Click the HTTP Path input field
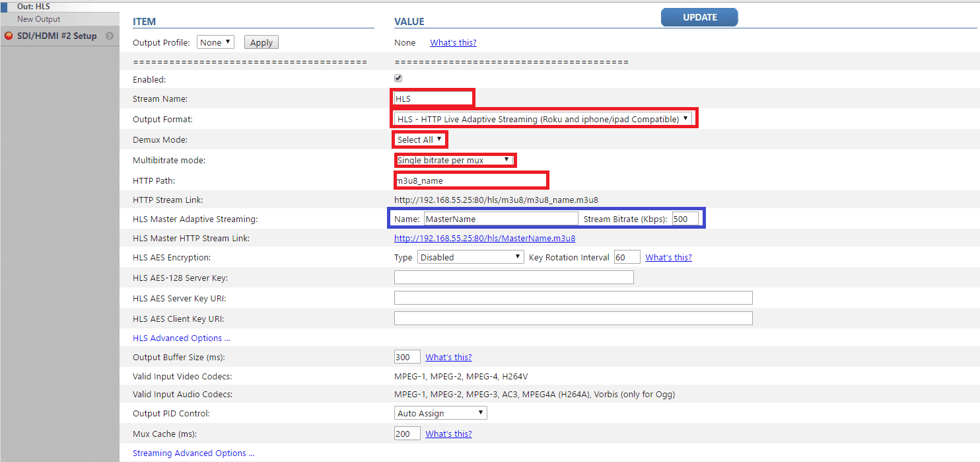Viewport: 980px width, 462px height. coord(471,180)
